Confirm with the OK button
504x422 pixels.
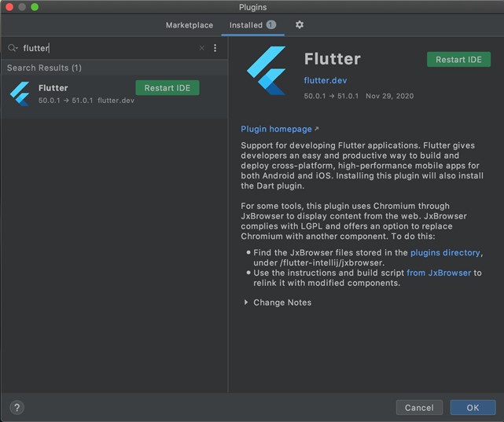click(473, 408)
